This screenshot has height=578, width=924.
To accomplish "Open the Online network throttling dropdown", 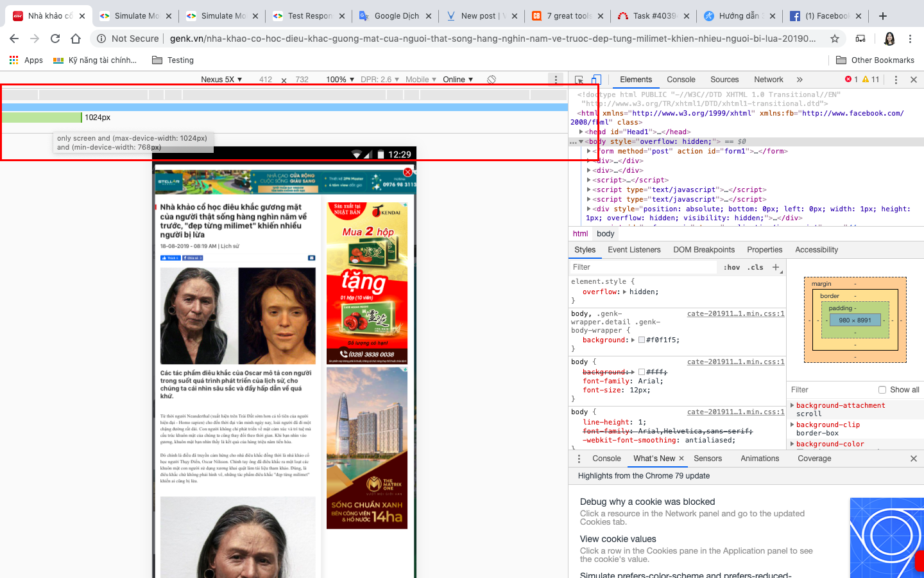I will pos(458,80).
